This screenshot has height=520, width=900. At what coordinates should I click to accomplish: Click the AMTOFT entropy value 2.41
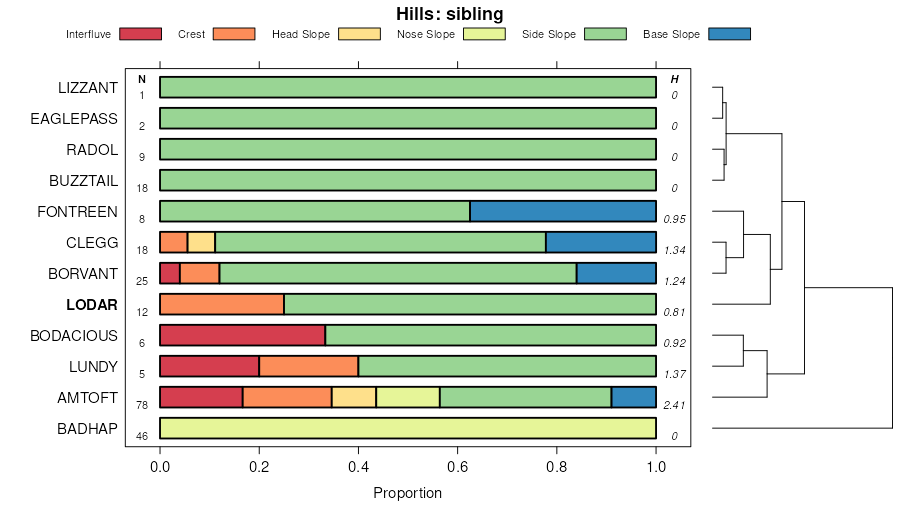click(675, 405)
